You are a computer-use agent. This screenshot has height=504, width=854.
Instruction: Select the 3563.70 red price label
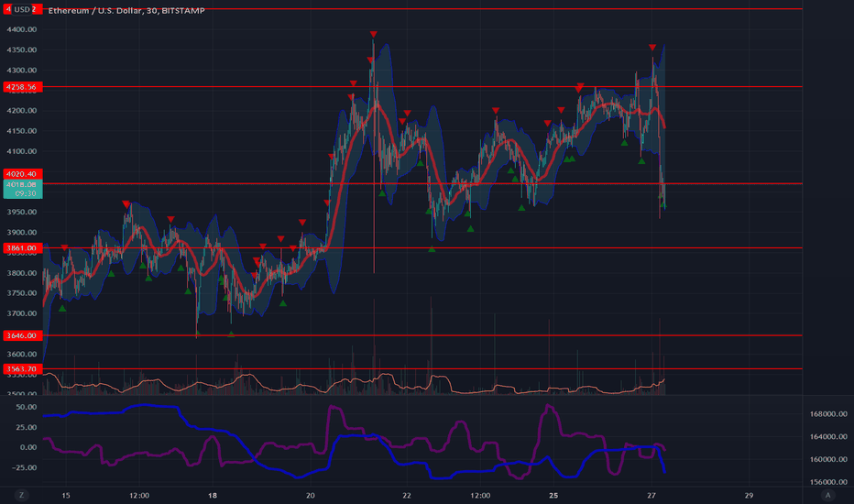(x=22, y=369)
